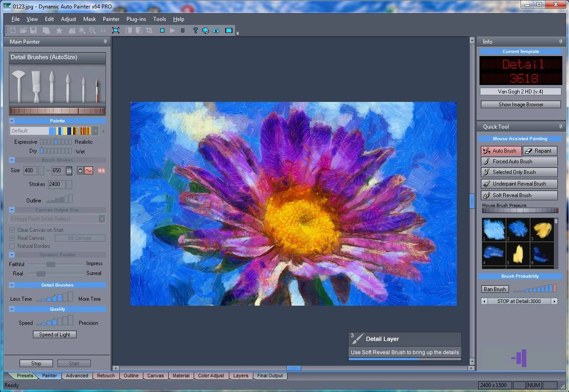Switch to the Retouch tab
The height and width of the screenshot is (392, 569).
tap(106, 376)
